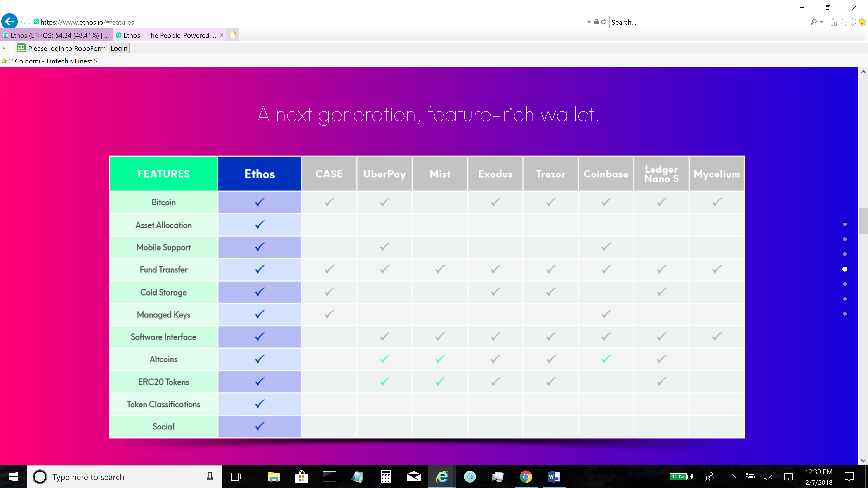This screenshot has width=868, height=488.
Task: Open Coinomi Fintech's Finest favorites link
Action: coord(58,61)
